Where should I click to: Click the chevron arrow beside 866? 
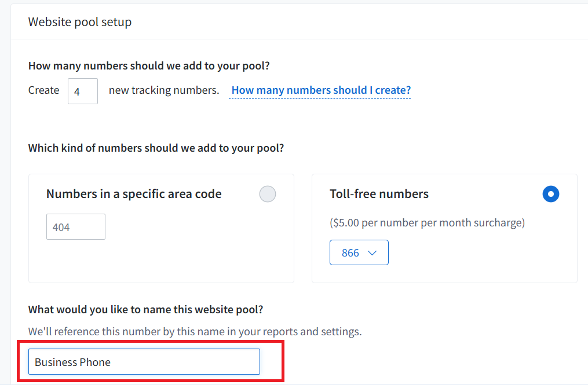[x=372, y=253]
